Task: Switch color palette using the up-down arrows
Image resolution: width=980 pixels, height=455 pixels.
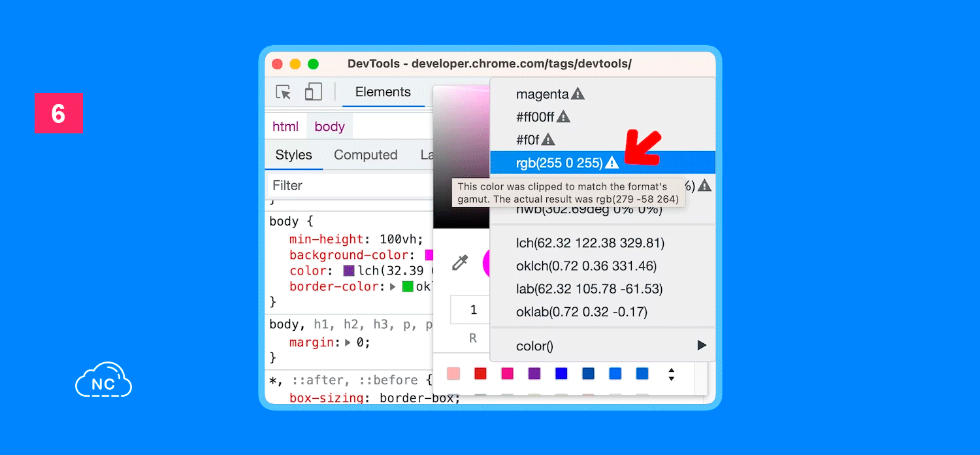Action: pos(671,375)
